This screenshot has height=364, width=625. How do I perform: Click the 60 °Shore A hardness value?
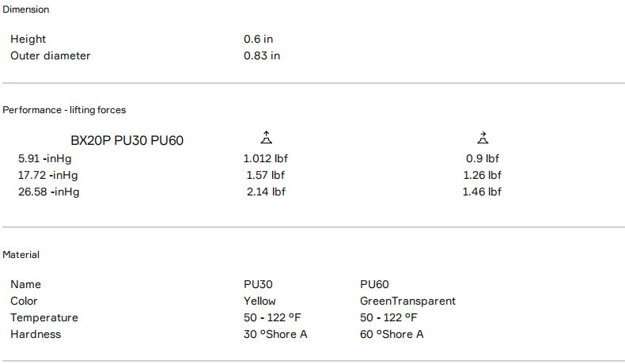pos(392,334)
